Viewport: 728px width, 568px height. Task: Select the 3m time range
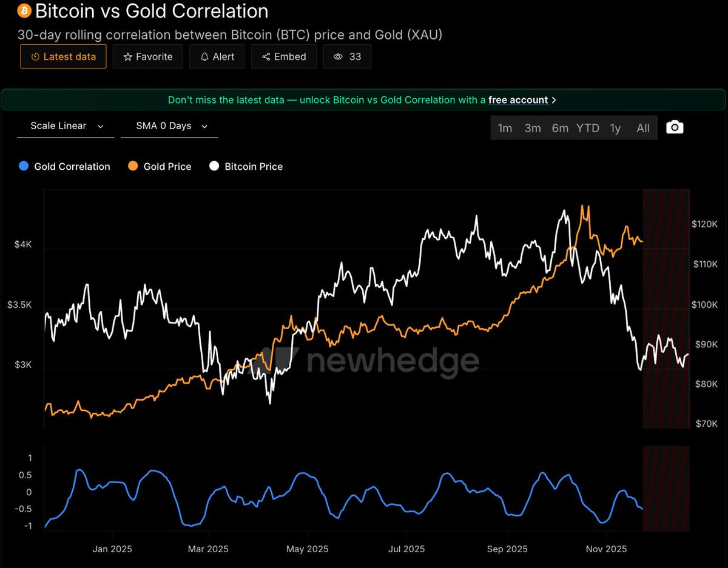[533, 128]
